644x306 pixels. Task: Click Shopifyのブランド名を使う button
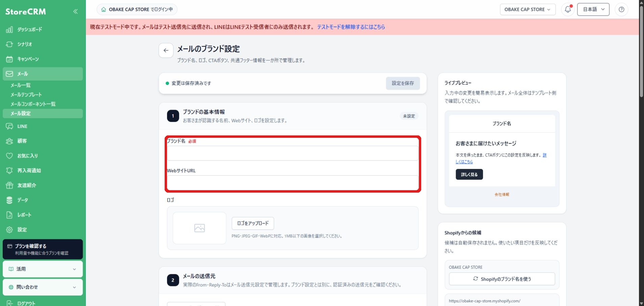(x=502, y=279)
